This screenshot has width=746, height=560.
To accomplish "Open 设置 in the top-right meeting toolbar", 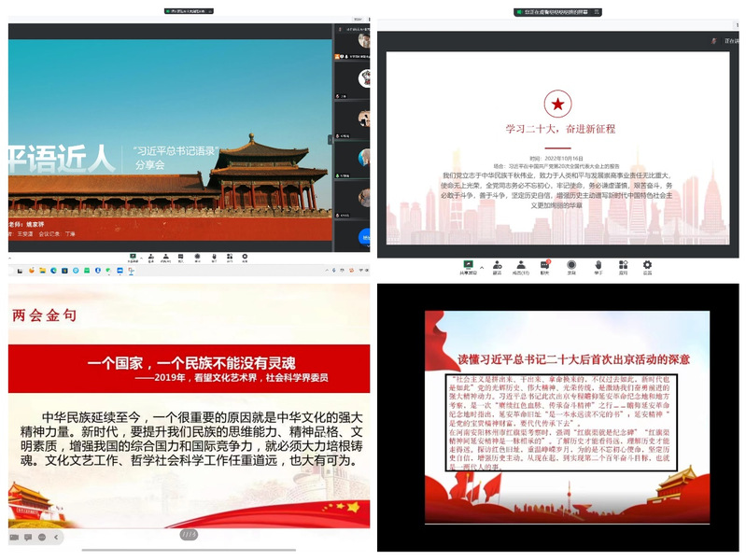I will click(x=647, y=266).
